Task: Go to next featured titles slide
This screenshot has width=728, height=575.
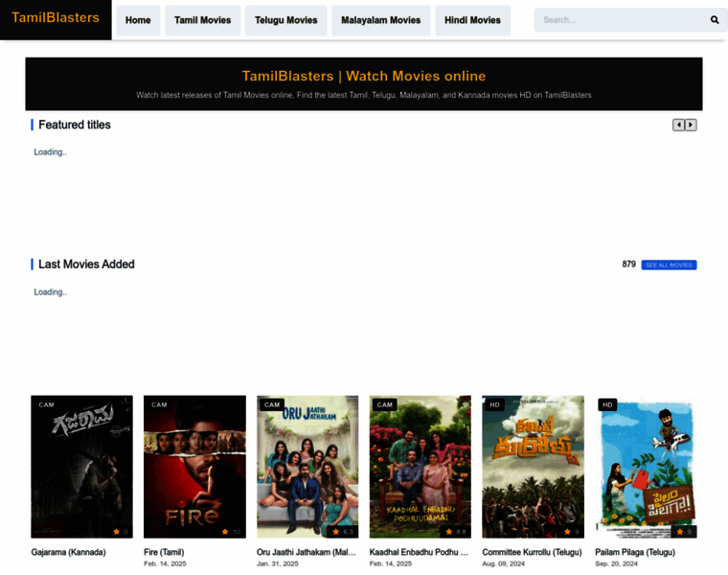Action: [x=691, y=125]
